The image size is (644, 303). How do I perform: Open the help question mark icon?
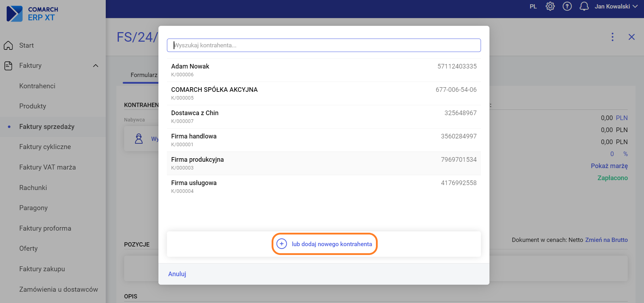pos(567,6)
